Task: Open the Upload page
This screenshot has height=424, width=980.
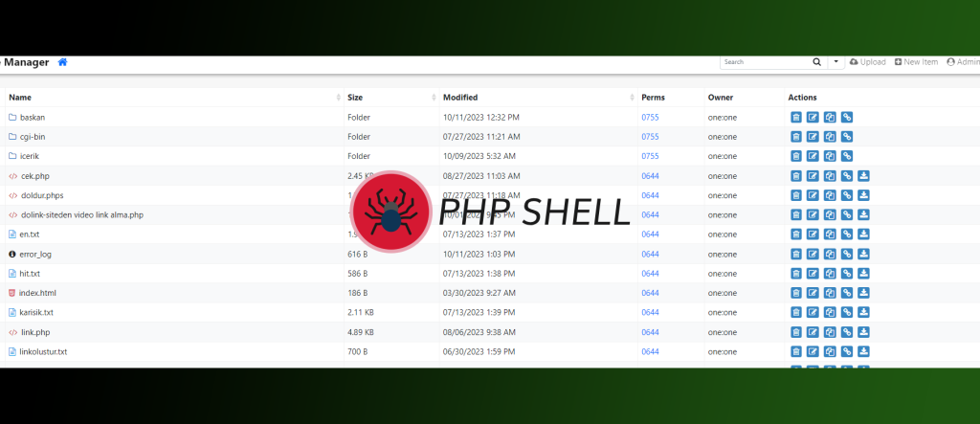Action: (867, 62)
